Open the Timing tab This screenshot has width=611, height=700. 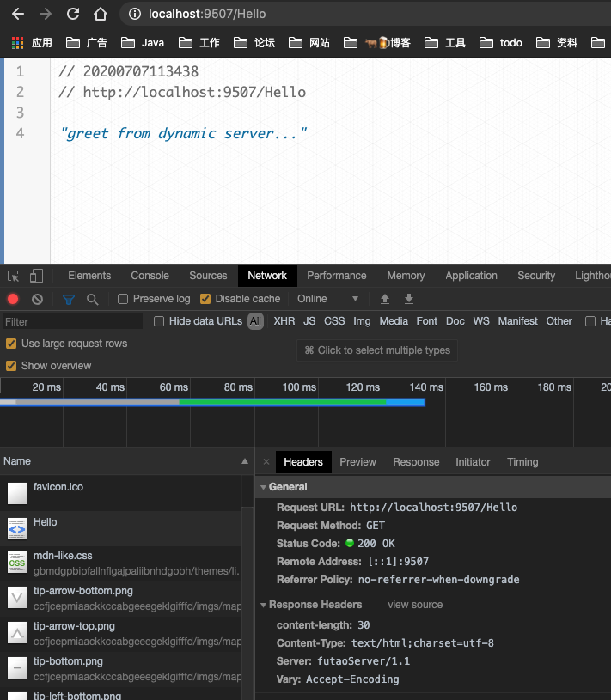(x=522, y=462)
